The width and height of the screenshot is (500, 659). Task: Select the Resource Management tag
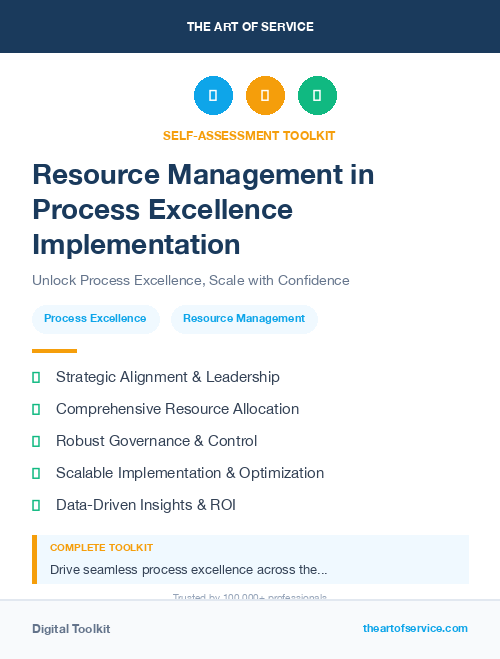click(x=244, y=319)
